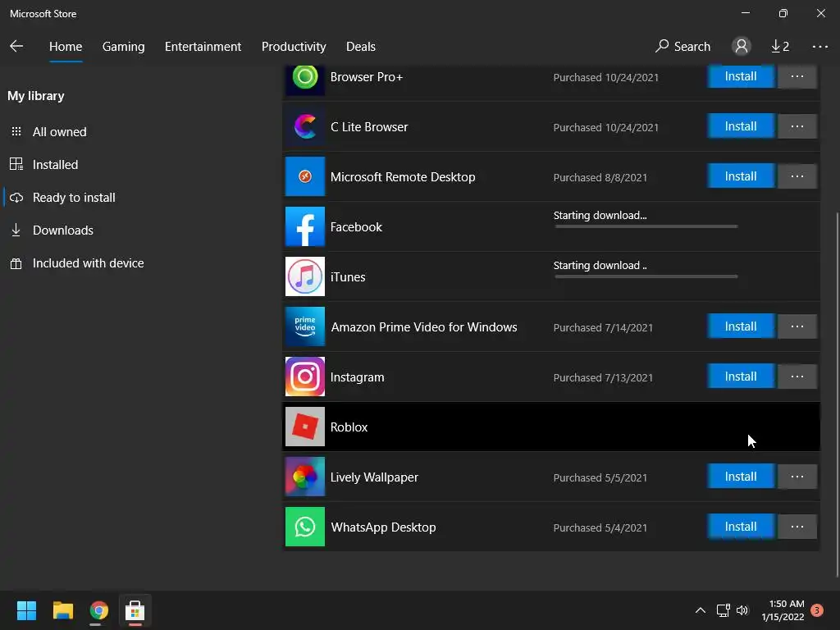Install Microsoft Remote Desktop

point(741,176)
